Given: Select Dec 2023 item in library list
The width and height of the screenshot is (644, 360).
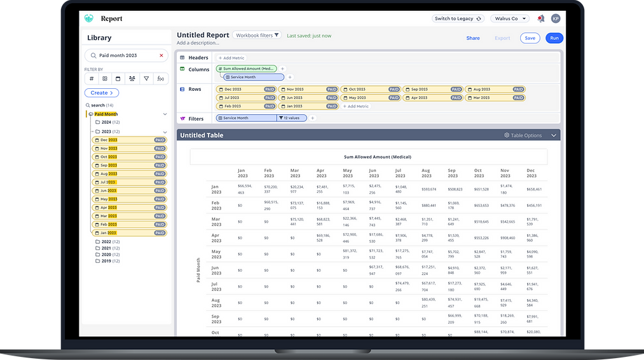Looking at the screenshot, I should coord(129,140).
